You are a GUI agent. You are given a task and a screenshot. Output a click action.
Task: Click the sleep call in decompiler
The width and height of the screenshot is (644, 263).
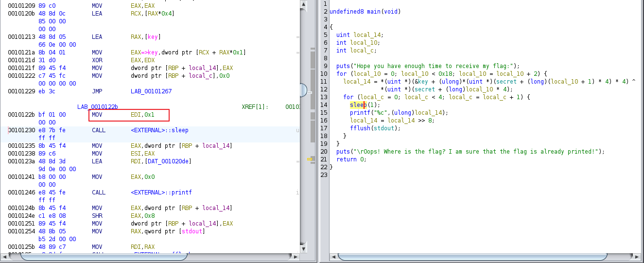(x=357, y=105)
